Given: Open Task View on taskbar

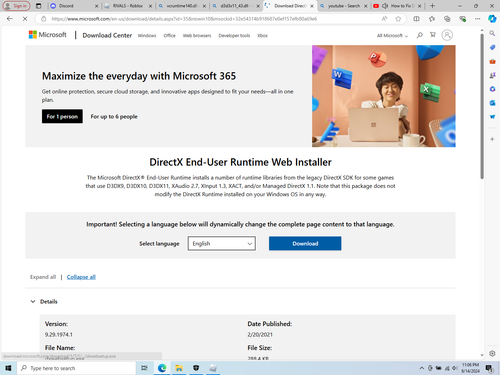Looking at the screenshot, I should 144,368.
